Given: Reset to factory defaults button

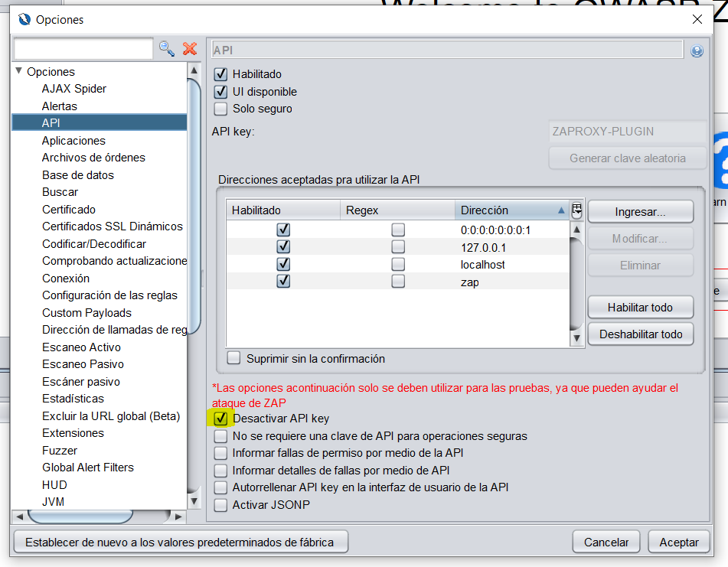Looking at the screenshot, I should [x=181, y=542].
